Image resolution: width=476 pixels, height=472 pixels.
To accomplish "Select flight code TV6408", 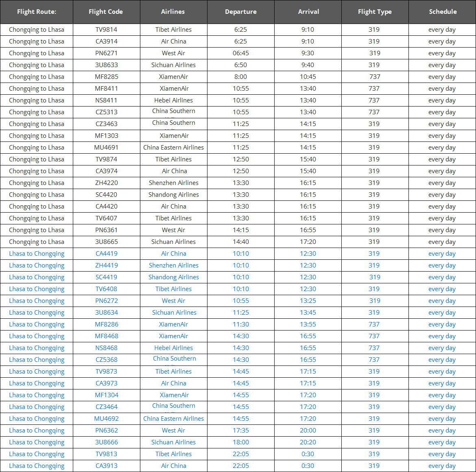I will 106,289.
